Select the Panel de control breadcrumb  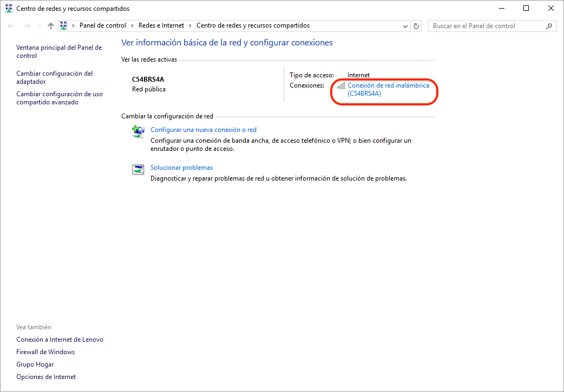coord(102,25)
